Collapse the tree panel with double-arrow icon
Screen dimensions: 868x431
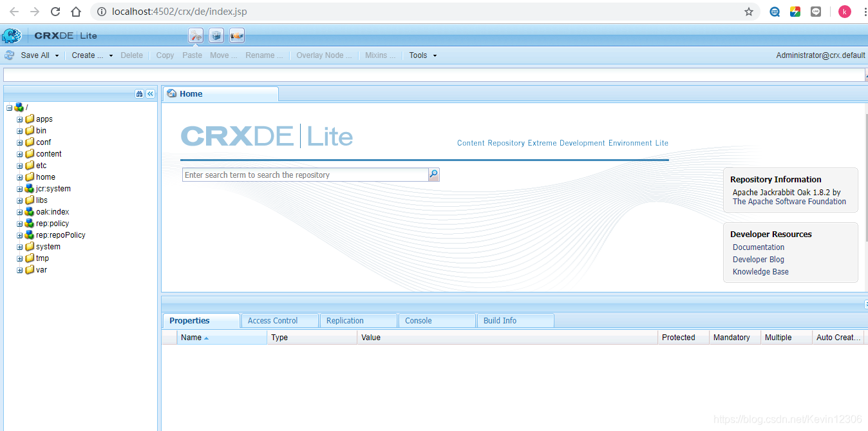pos(150,94)
